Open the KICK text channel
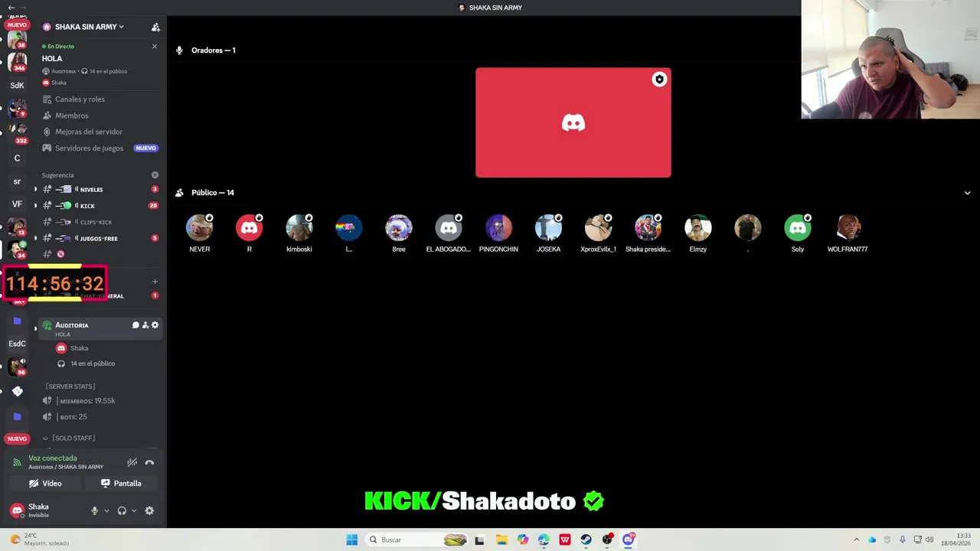The height and width of the screenshot is (551, 980). click(x=100, y=206)
